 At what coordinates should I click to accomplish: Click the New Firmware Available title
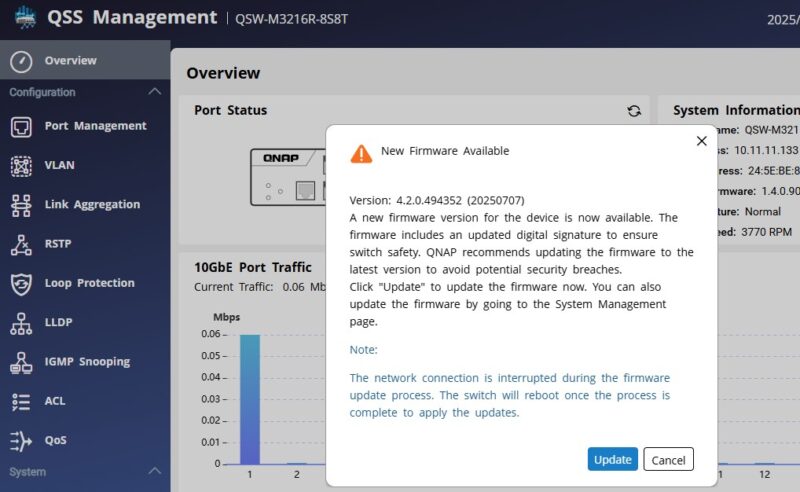pyautogui.click(x=445, y=151)
